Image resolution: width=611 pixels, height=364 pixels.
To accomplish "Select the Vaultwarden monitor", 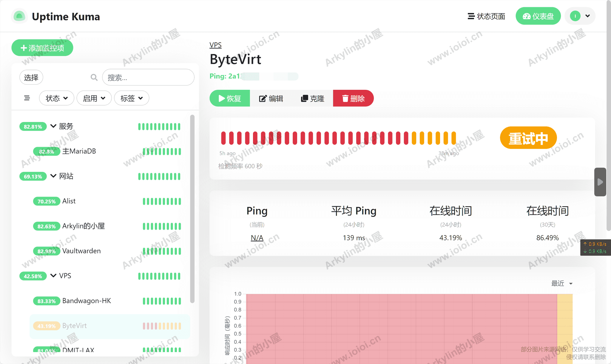I will click(x=110, y=251).
